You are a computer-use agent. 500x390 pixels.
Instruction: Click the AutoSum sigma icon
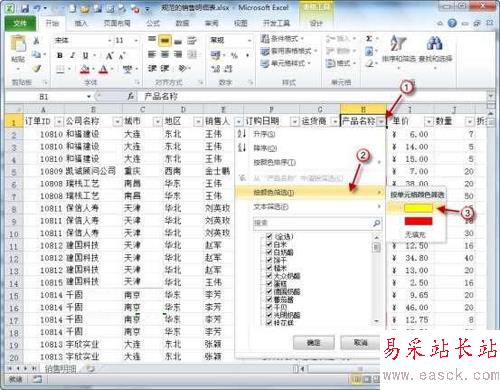tap(369, 39)
